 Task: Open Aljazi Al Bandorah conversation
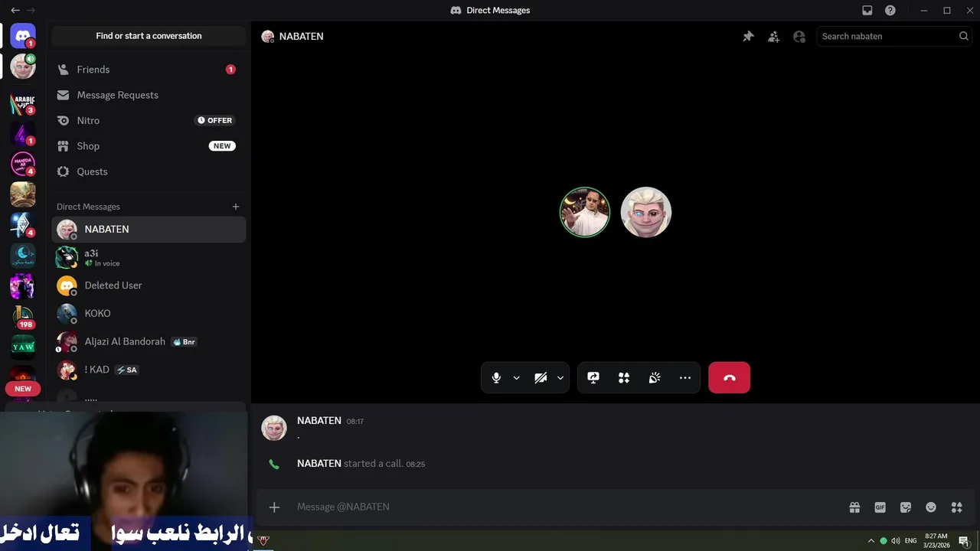(149, 341)
